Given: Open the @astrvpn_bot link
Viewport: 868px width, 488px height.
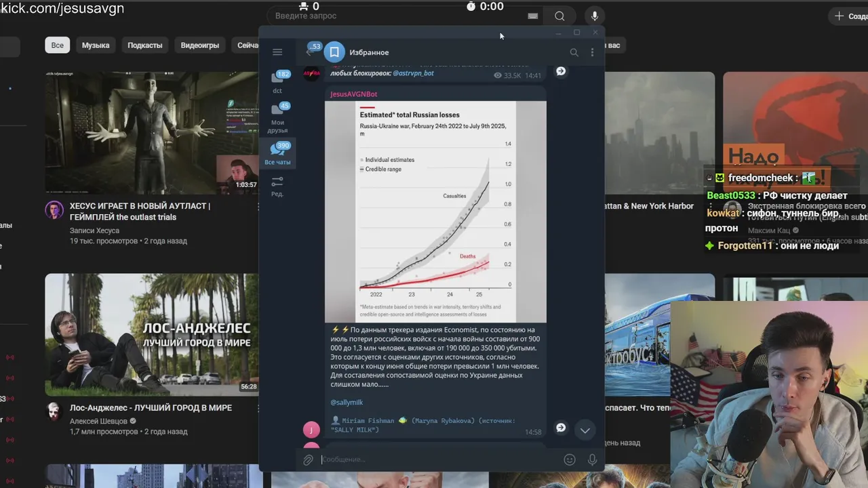Looking at the screenshot, I should point(413,73).
